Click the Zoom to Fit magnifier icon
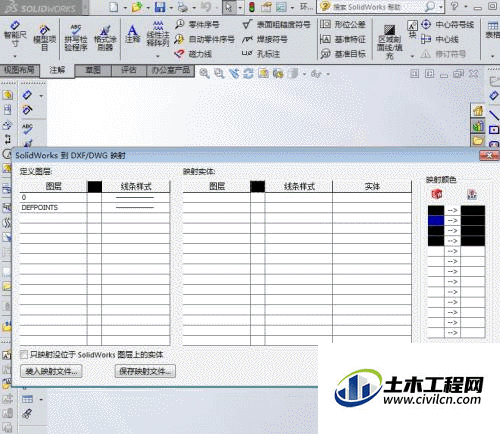 pyautogui.click(x=204, y=73)
